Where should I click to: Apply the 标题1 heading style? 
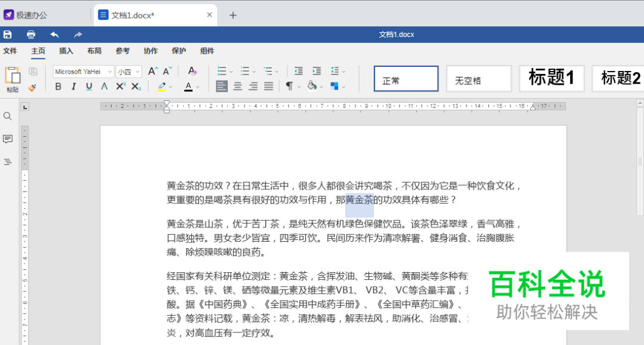pyautogui.click(x=552, y=78)
